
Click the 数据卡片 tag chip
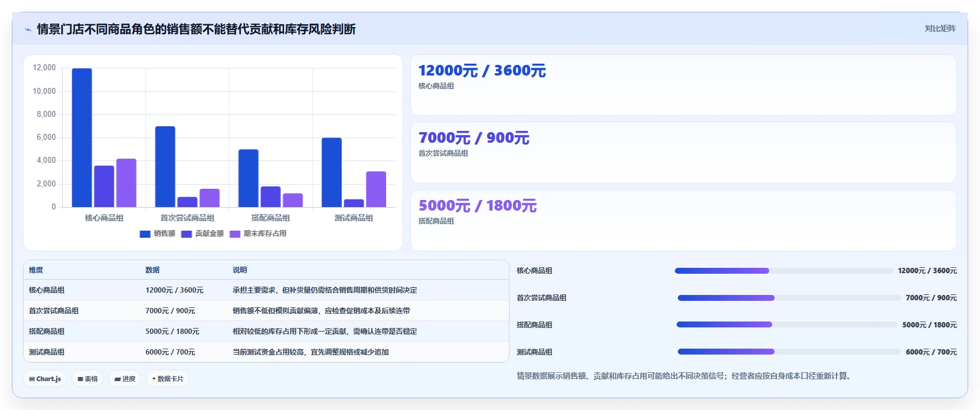(x=168, y=379)
